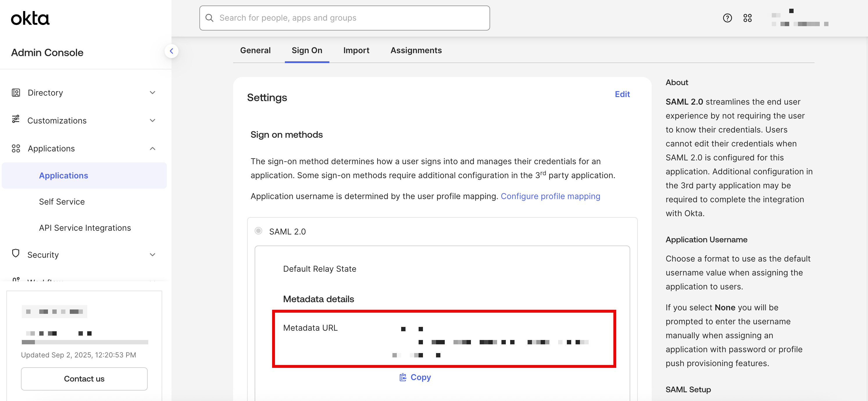Click the Directory menu label
868x401 pixels.
(x=45, y=93)
